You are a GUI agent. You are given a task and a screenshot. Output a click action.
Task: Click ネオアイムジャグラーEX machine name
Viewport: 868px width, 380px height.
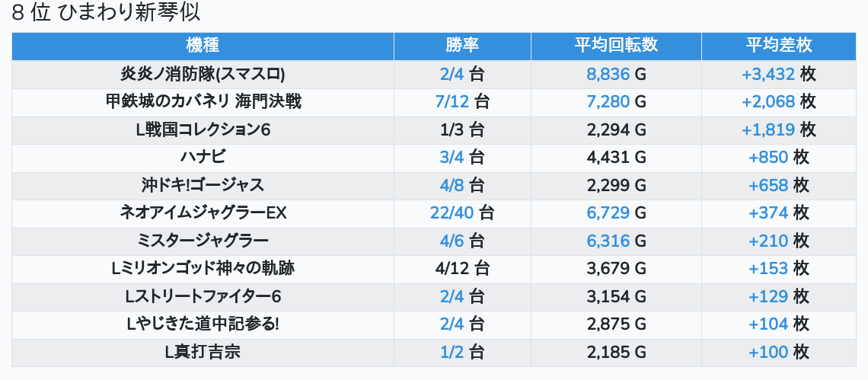coord(203,213)
